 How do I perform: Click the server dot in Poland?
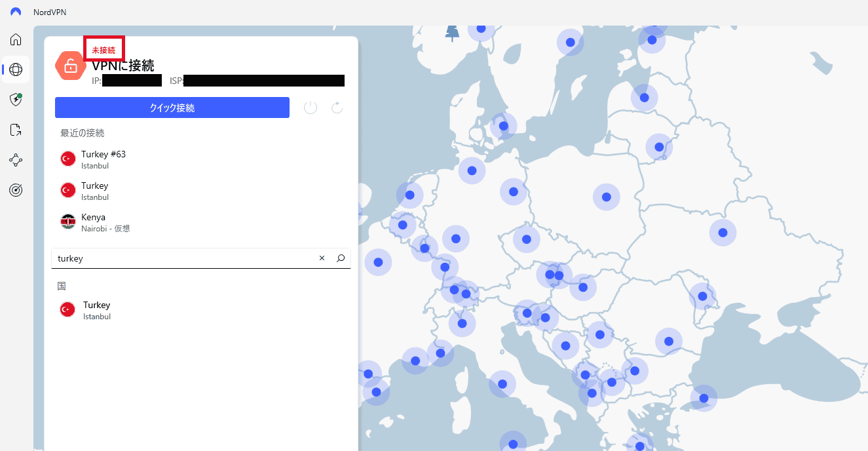(x=607, y=197)
